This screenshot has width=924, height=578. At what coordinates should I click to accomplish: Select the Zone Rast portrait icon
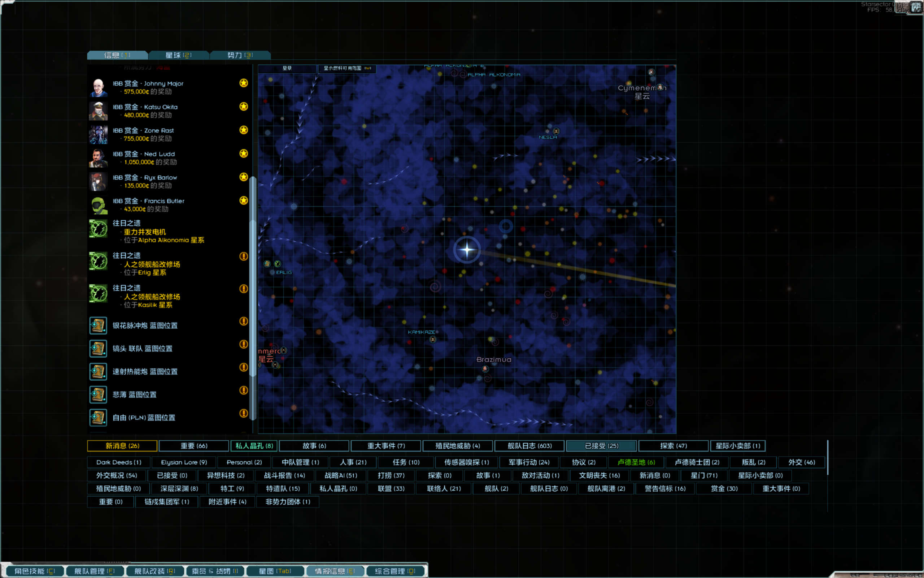[98, 134]
